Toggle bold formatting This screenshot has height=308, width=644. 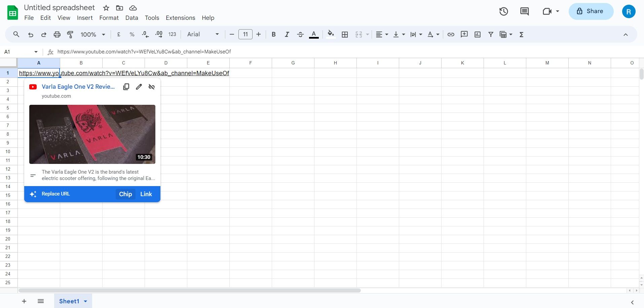(x=273, y=34)
